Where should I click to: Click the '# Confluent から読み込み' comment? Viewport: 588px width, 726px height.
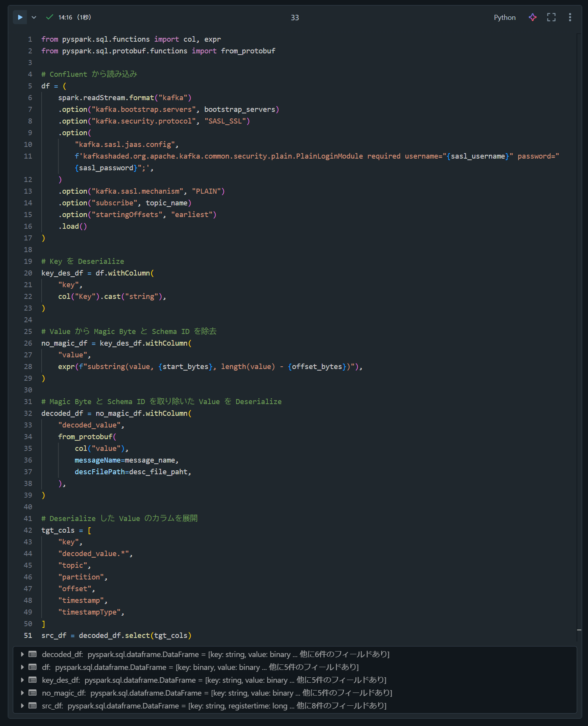click(x=89, y=74)
